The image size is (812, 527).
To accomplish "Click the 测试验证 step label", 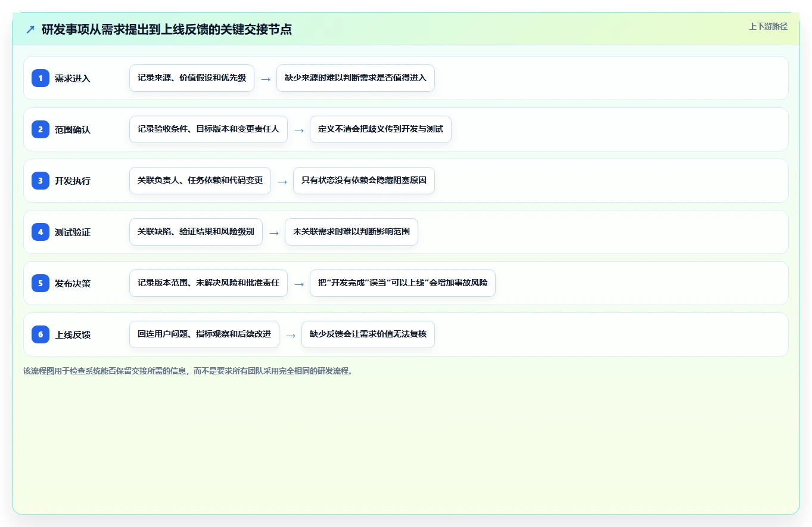I will coord(73,232).
